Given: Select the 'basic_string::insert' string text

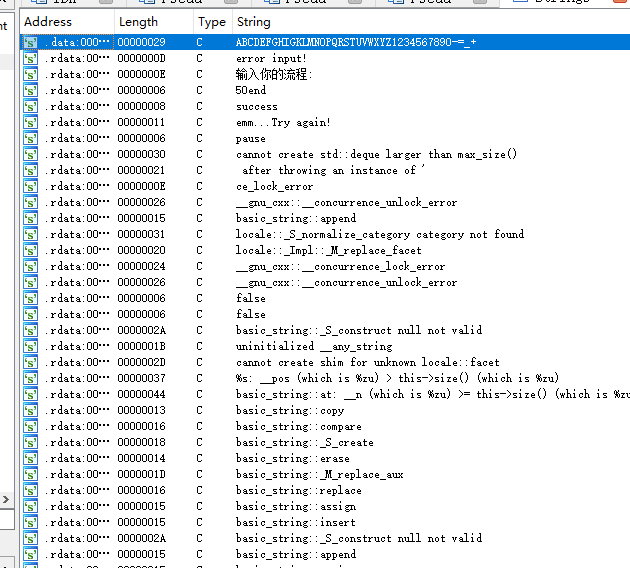Looking at the screenshot, I should click(x=296, y=522).
